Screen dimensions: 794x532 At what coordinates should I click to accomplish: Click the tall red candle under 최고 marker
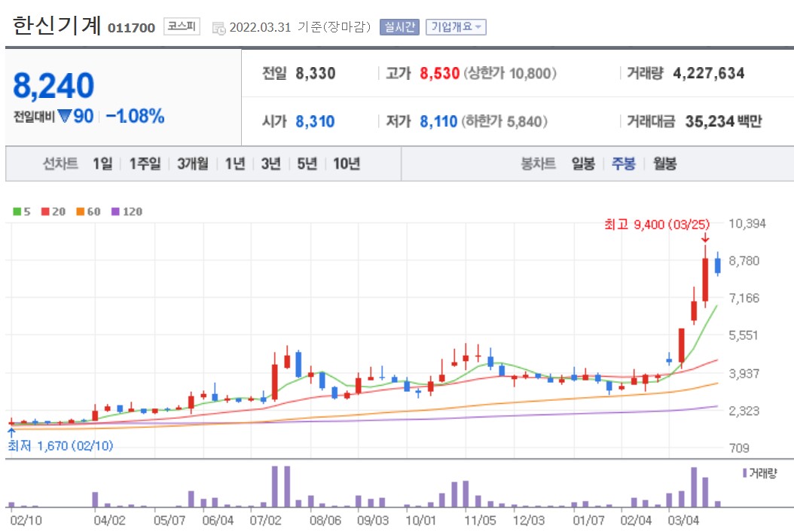(705, 280)
